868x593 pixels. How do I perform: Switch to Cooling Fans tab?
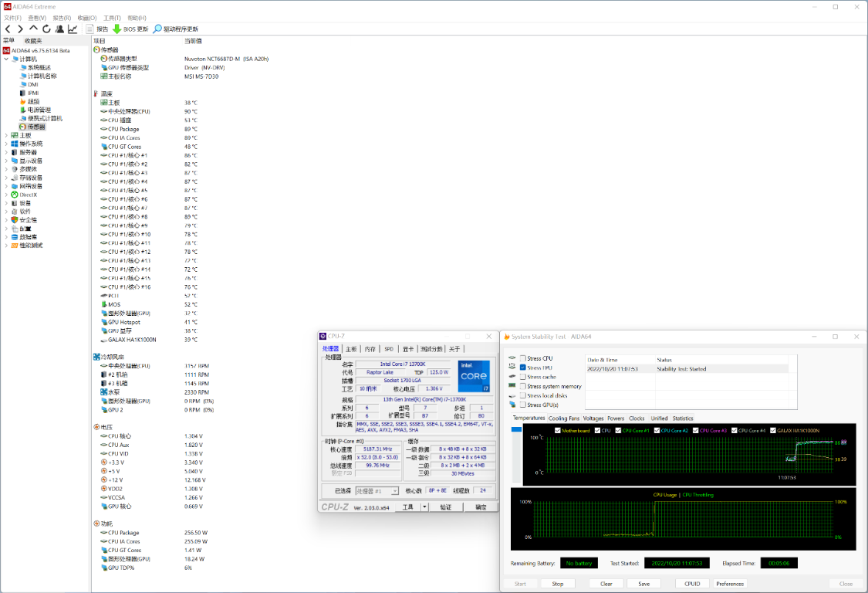[563, 418]
